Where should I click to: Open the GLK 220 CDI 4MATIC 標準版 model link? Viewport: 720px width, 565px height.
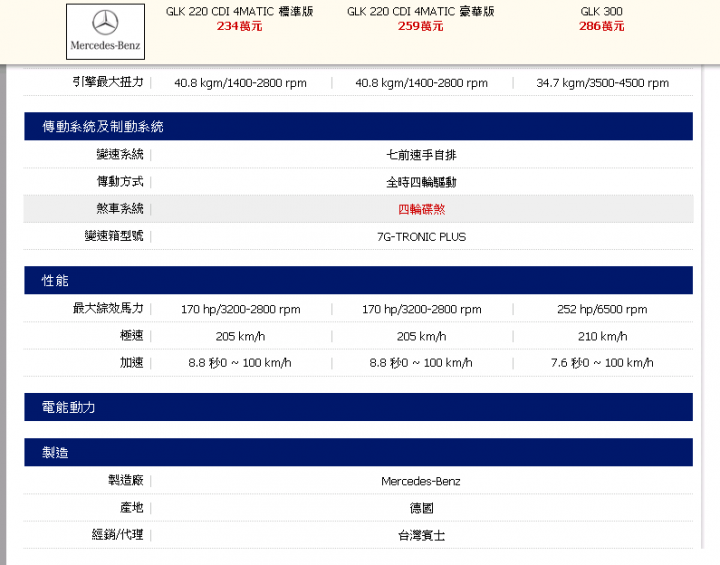[x=239, y=11]
